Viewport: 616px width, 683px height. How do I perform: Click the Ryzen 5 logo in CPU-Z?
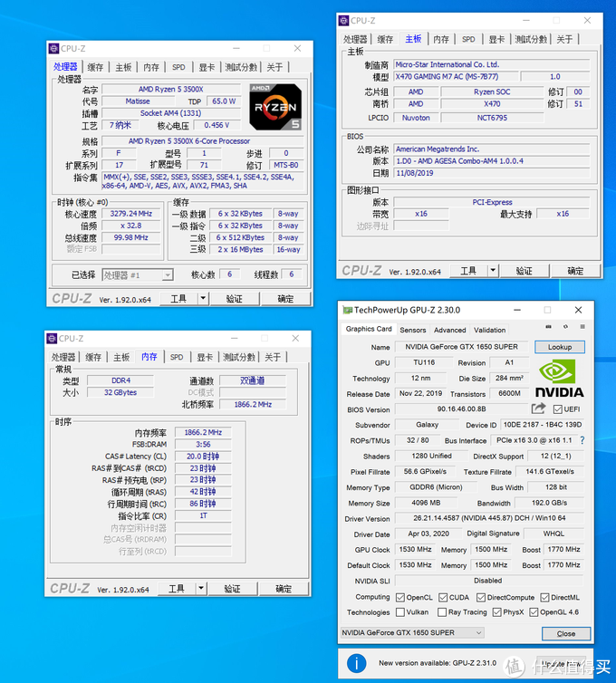click(x=275, y=107)
